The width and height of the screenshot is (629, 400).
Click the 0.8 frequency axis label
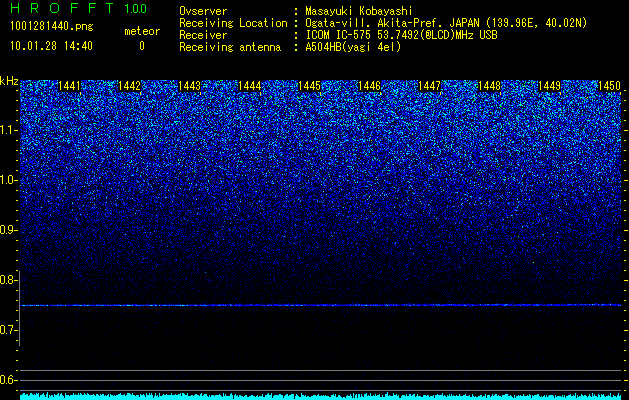click(8, 280)
